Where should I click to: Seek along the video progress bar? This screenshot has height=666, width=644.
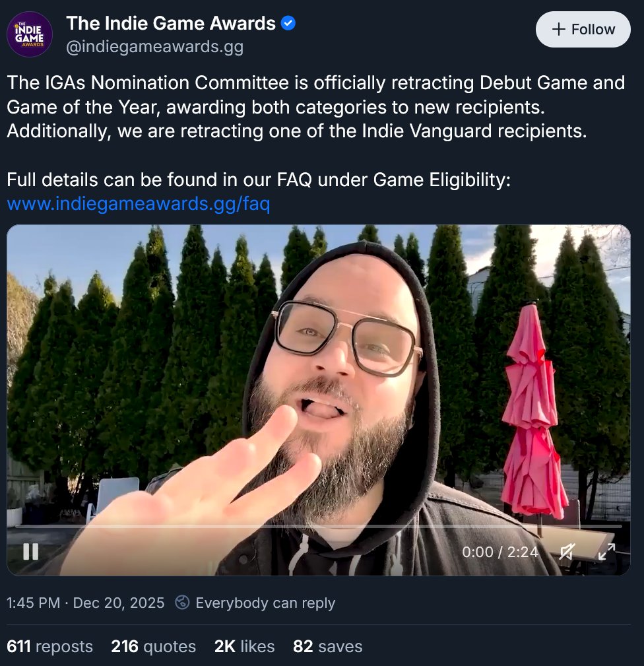(x=319, y=526)
